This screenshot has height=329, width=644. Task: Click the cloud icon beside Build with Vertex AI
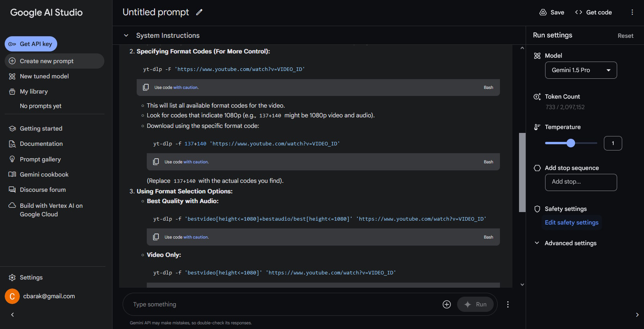12,205
